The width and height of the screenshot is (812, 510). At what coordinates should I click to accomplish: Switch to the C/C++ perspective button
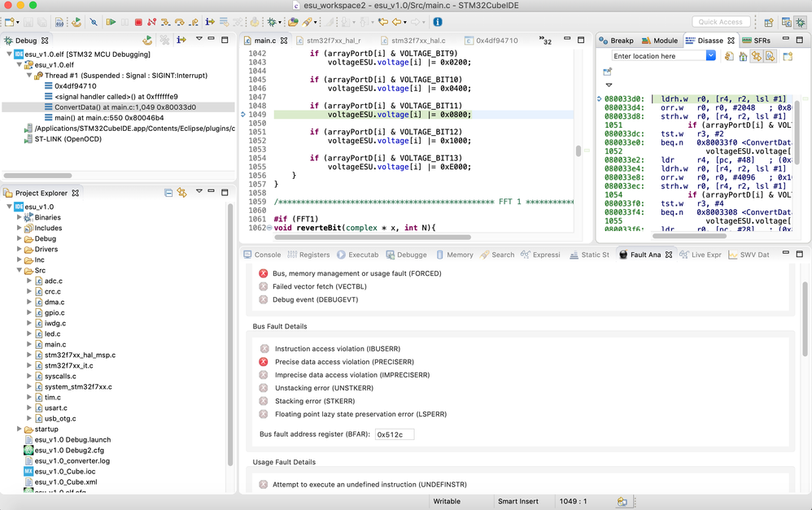(x=786, y=22)
